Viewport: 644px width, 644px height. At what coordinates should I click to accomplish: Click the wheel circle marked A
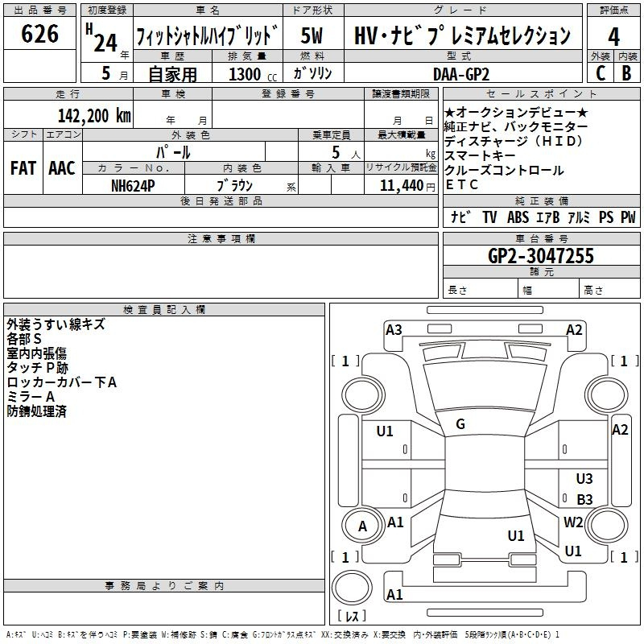(363, 526)
